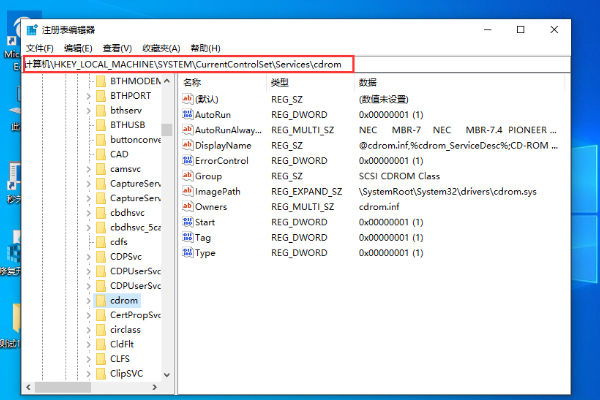Open the 编辑(E) menu

pos(78,48)
